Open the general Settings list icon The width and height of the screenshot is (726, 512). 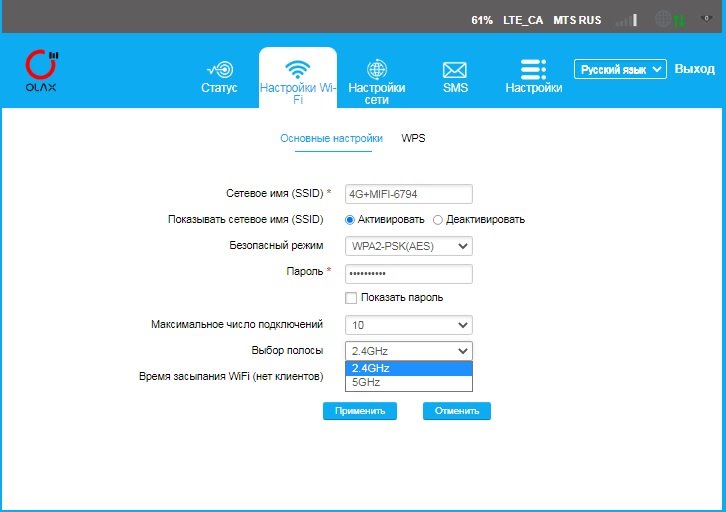[533, 69]
